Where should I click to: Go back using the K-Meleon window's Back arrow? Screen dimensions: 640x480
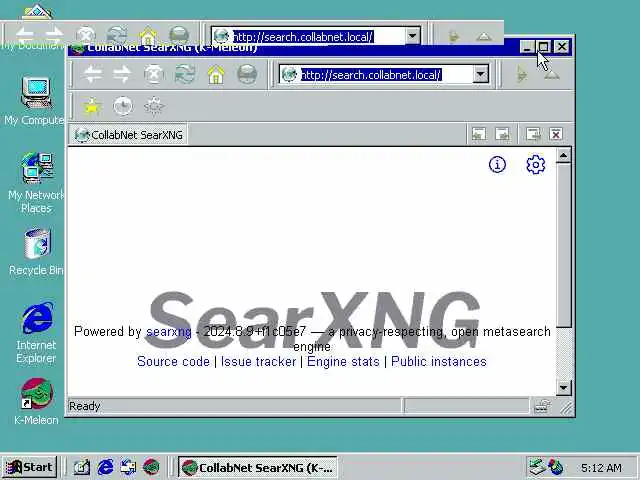(x=93, y=75)
